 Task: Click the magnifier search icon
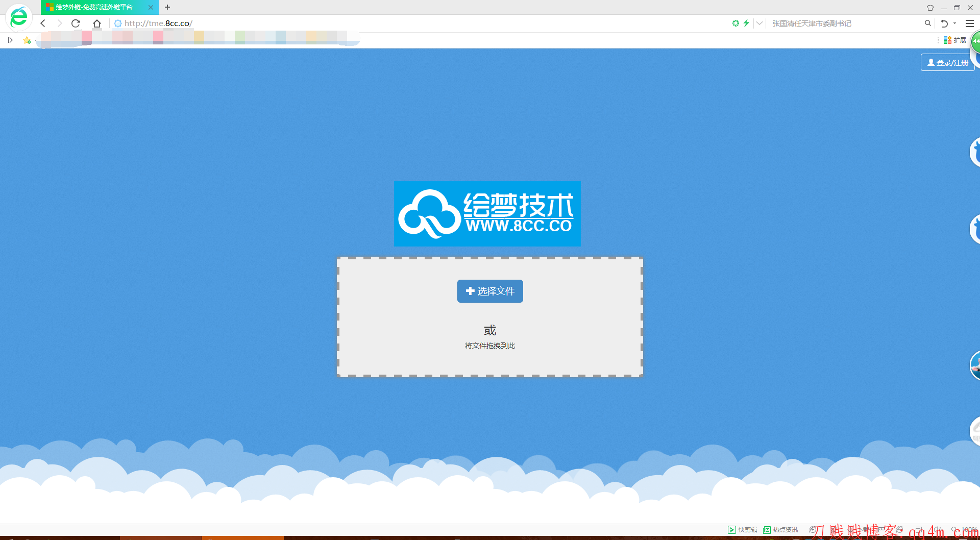[x=928, y=23]
